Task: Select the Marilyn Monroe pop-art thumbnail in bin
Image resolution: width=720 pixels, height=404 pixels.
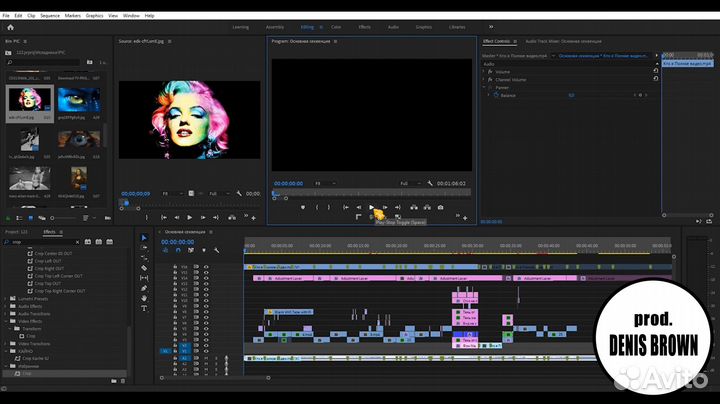Action: coord(29,100)
